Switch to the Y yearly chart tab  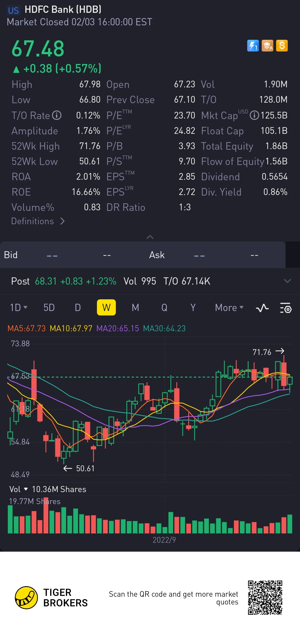[x=193, y=308]
